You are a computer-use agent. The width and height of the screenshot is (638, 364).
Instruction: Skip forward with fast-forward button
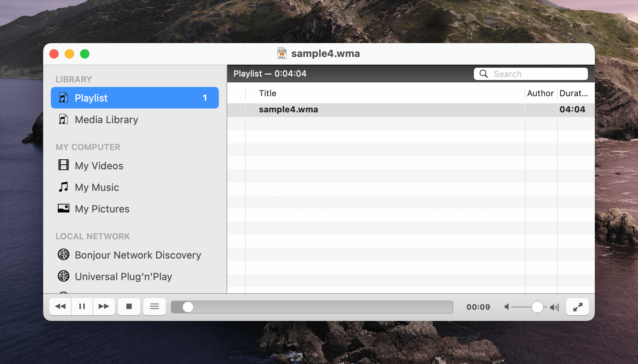click(104, 306)
